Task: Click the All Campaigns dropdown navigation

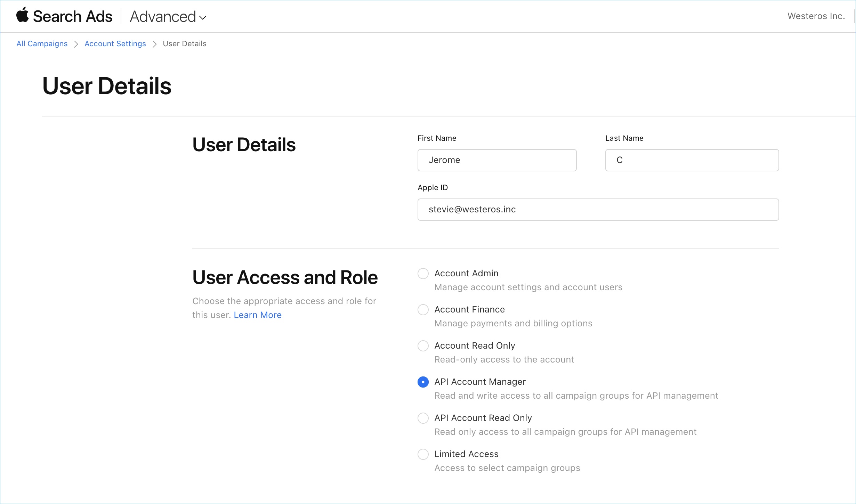Action: tap(41, 44)
